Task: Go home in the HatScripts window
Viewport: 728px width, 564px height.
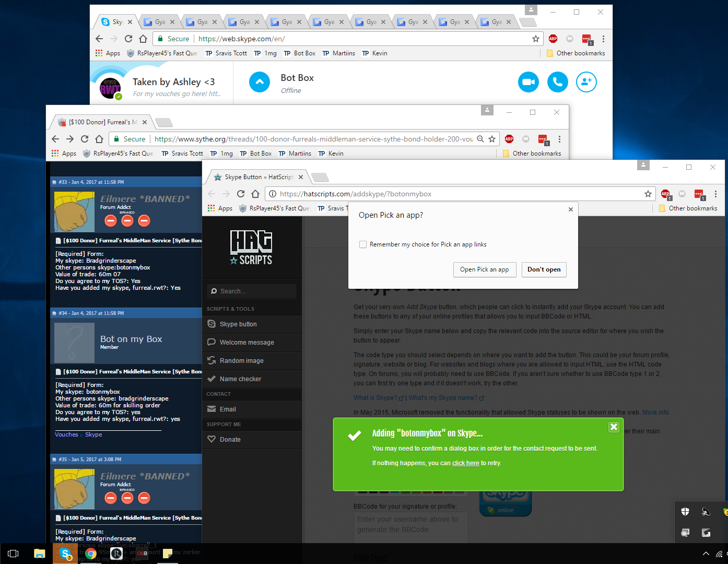Action: [255, 194]
